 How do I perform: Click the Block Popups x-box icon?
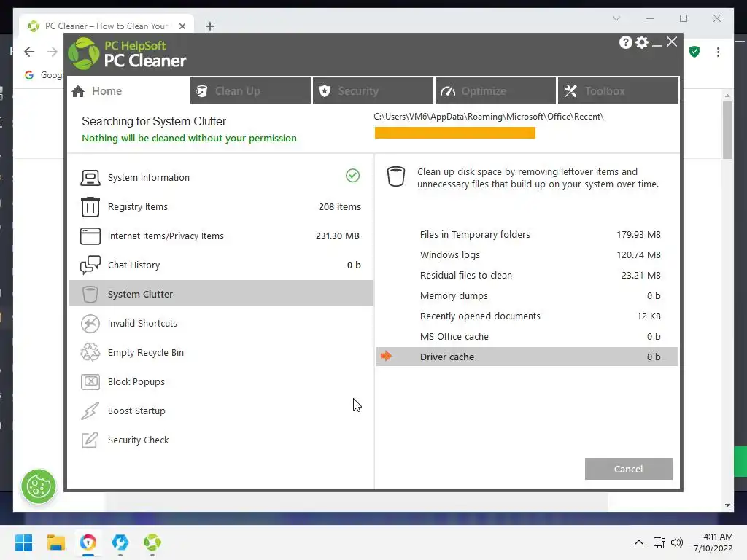(x=90, y=381)
